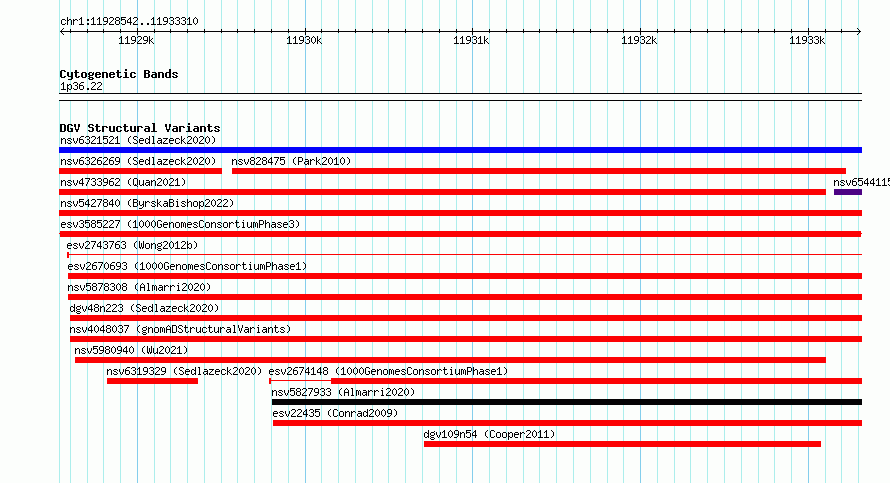The width and height of the screenshot is (890, 483).
Task: Click the esv3585227 red bar
Action: [x=460, y=234]
